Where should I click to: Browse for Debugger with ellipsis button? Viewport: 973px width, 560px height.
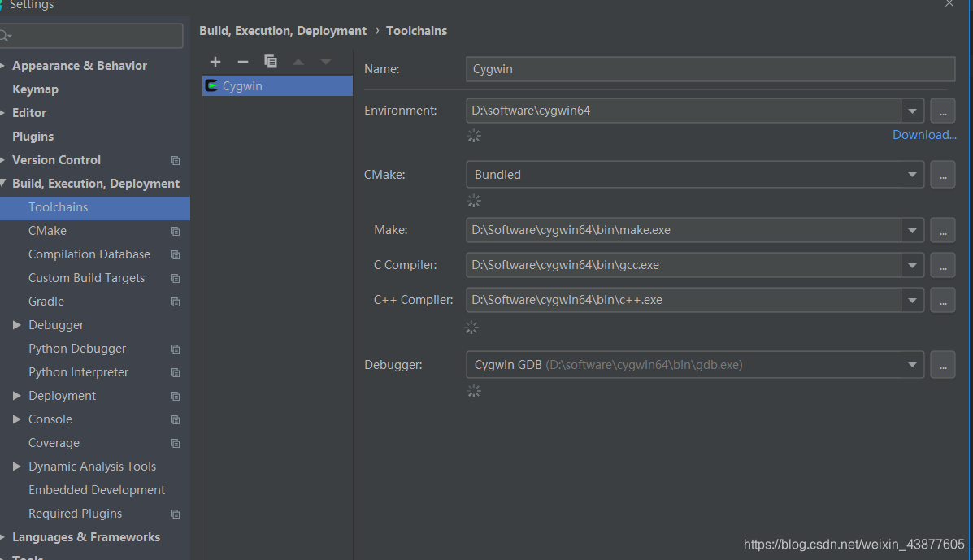point(943,365)
